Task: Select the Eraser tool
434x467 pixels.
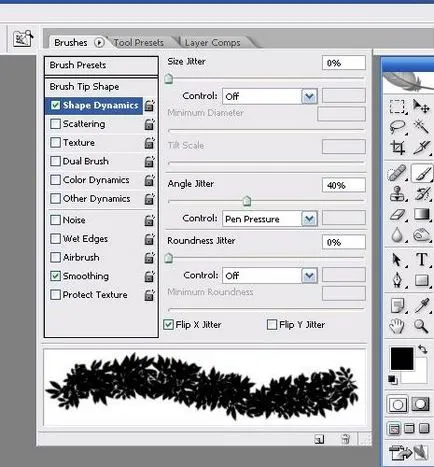Action: [397, 214]
